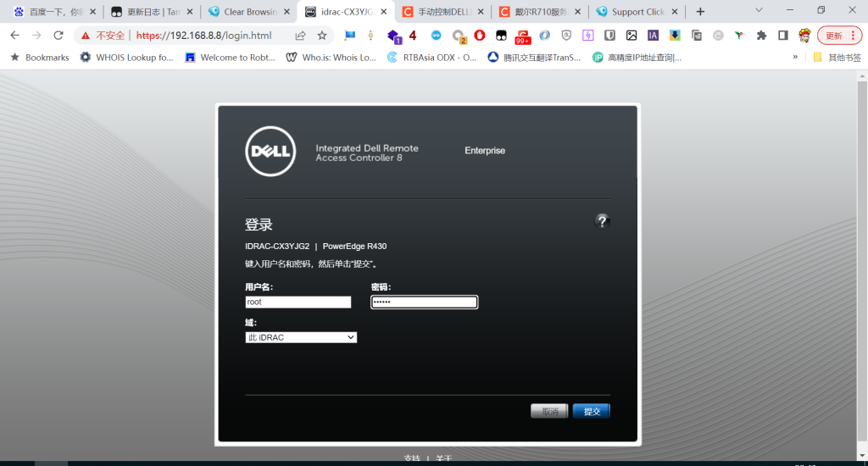Click the browser back arrow
The height and width of the screenshot is (466, 868).
coord(14,36)
